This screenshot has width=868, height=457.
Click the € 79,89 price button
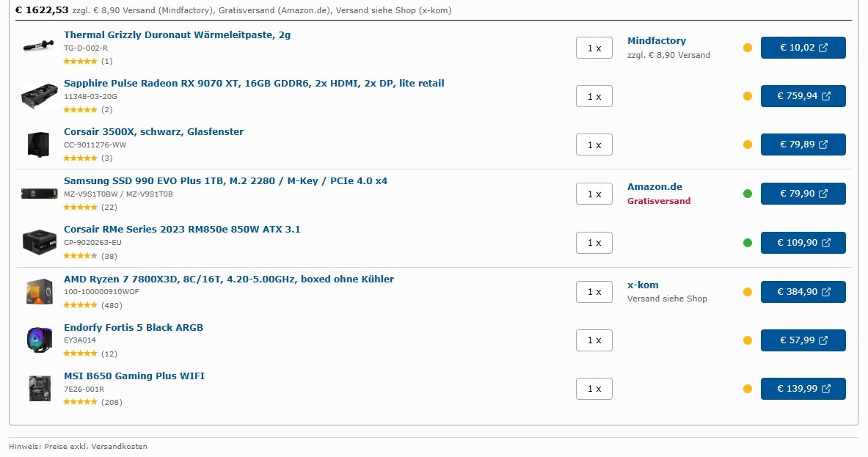[803, 145]
